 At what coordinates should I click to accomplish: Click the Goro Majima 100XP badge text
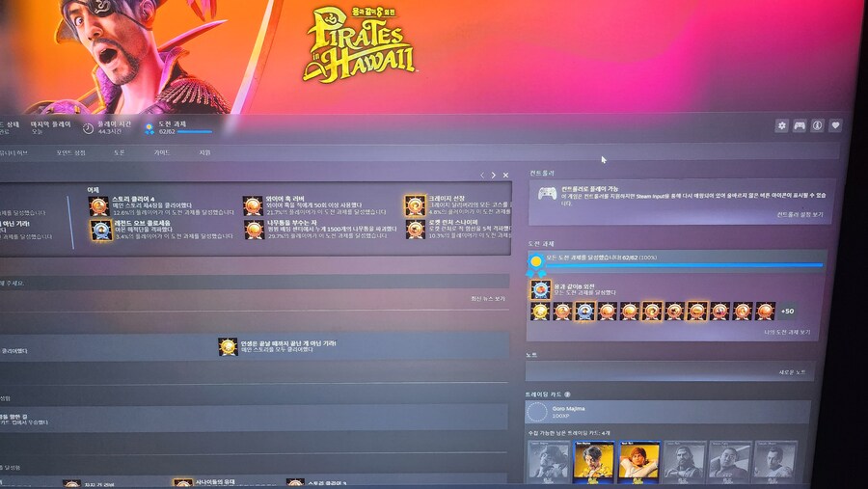click(568, 412)
